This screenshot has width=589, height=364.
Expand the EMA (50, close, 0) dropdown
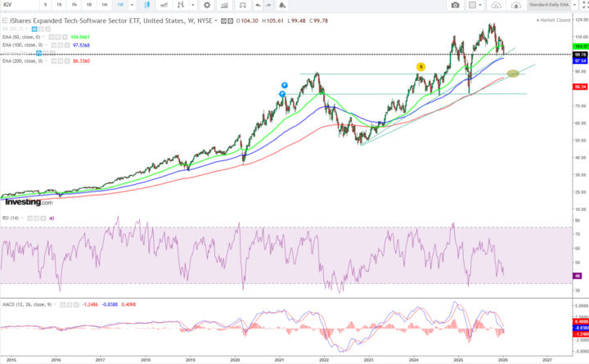point(43,37)
